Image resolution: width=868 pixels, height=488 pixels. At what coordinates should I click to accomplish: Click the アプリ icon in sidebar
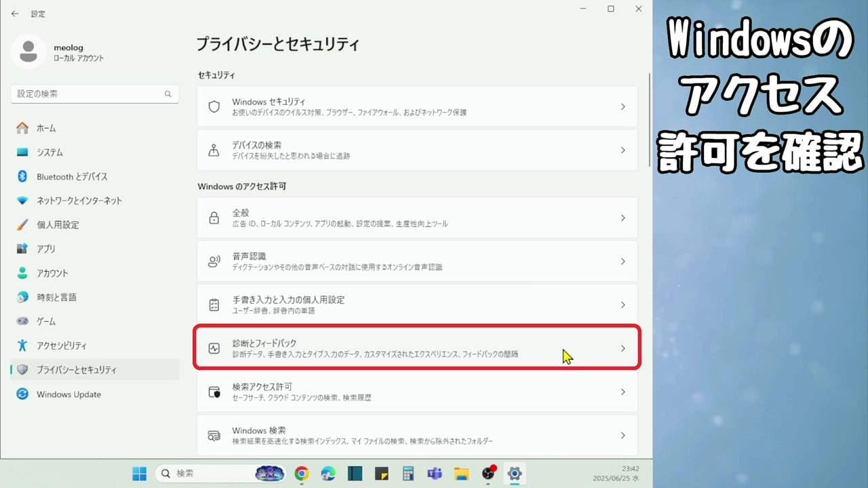point(22,249)
